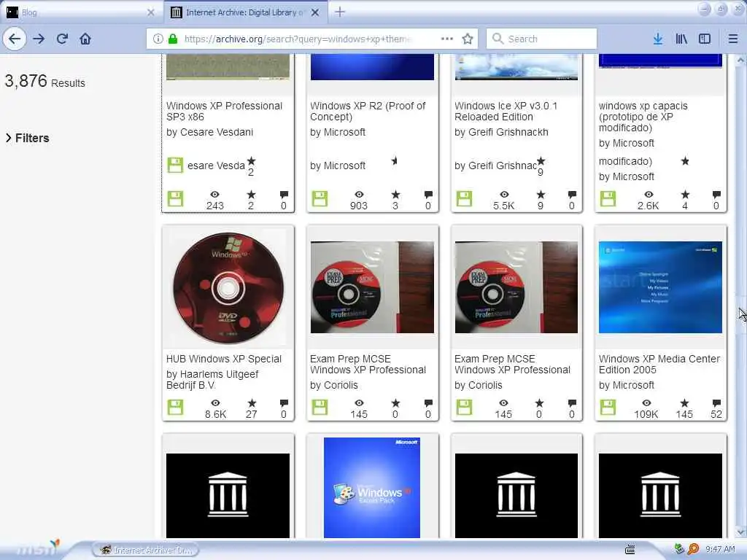747x560 pixels.
Task: Click the system tray search magnifier icon
Action: 693,549
